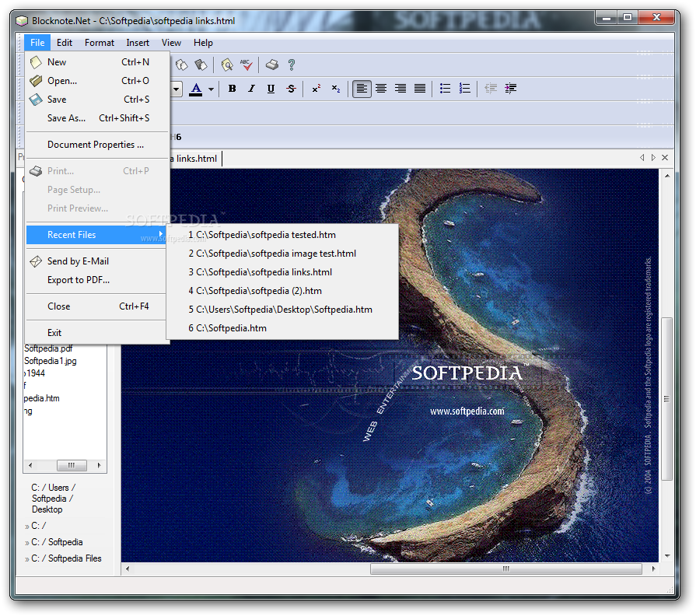The image size is (696, 616).
Task: Open Document Properties ... menu entry
Action: click(x=97, y=145)
